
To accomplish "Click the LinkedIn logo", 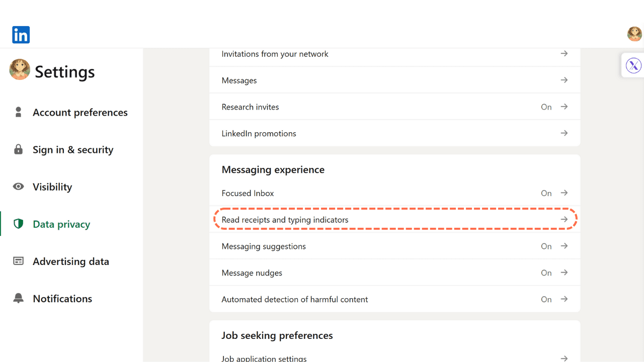I will click(21, 35).
